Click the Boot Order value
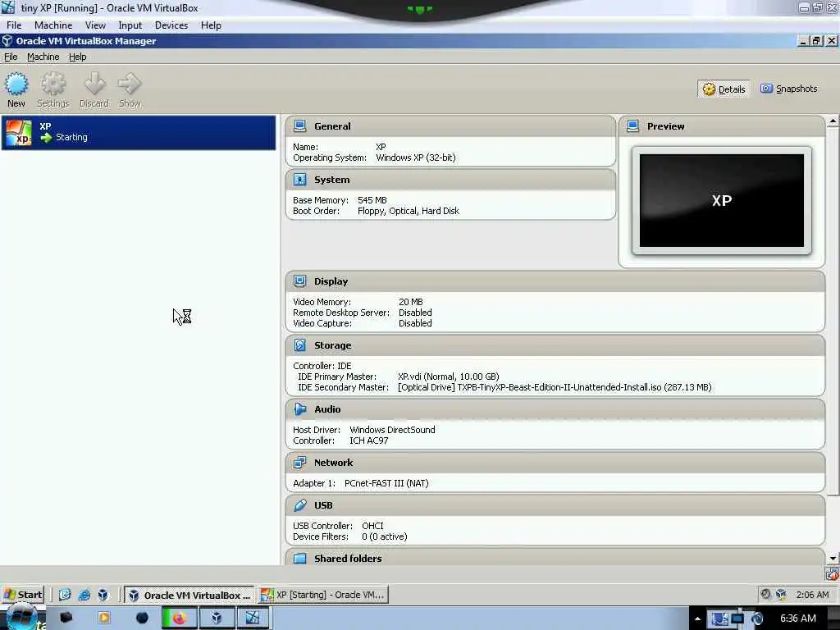This screenshot has height=630, width=840. click(409, 211)
